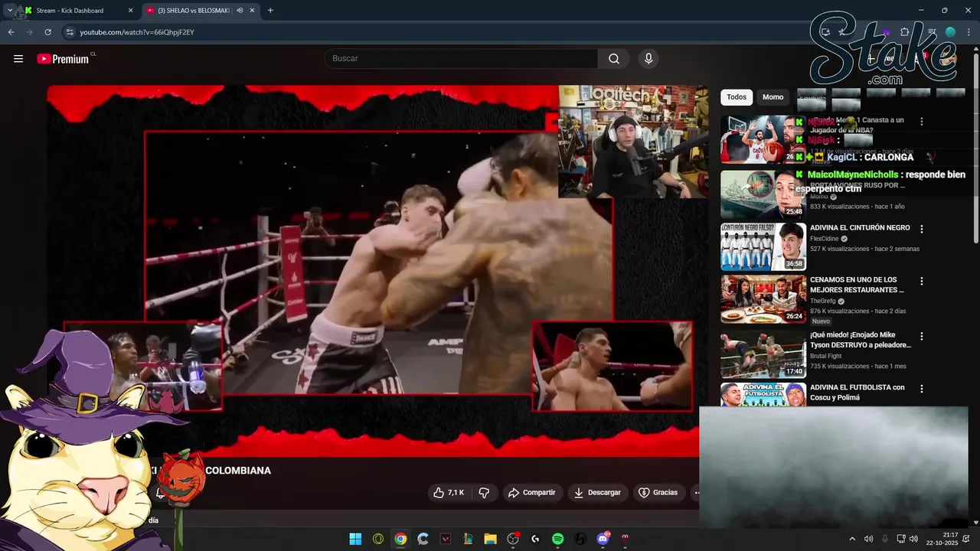Screen dimensions: 980x551
Task: Open the 36:58 black belt thumbnail
Action: (763, 247)
